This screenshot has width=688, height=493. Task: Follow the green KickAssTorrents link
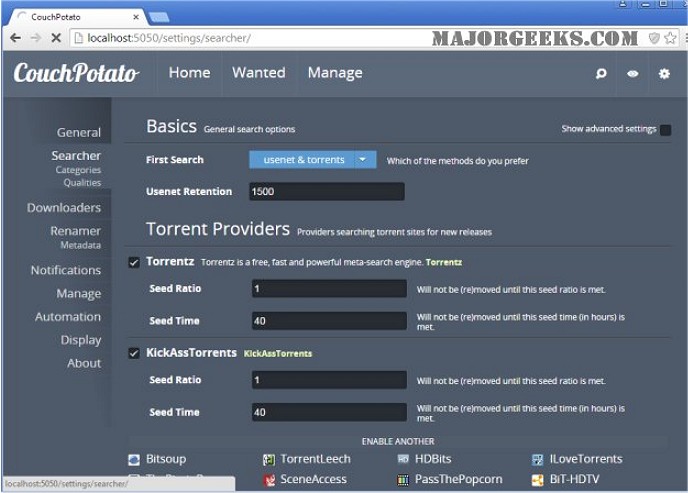point(278,354)
